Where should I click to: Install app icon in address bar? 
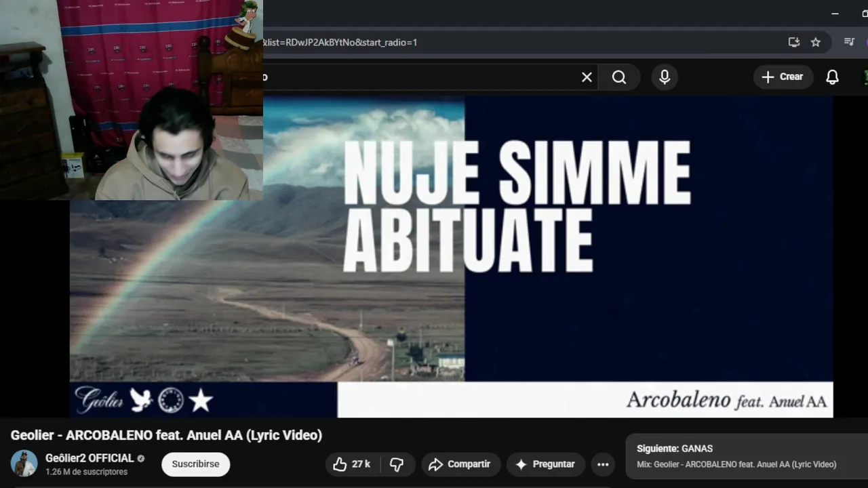[x=794, y=42]
